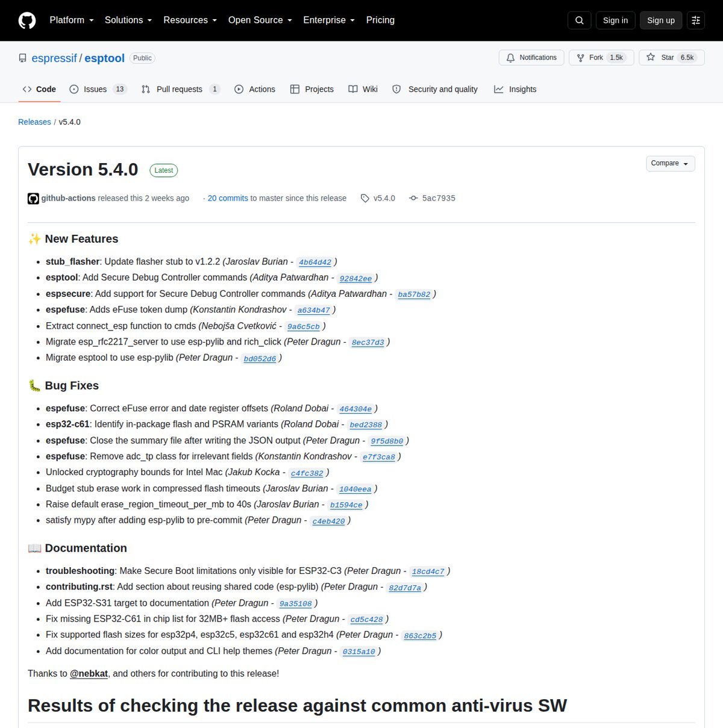Open the @nebkat user mention
Image resolution: width=723 pixels, height=728 pixels.
pyautogui.click(x=89, y=674)
